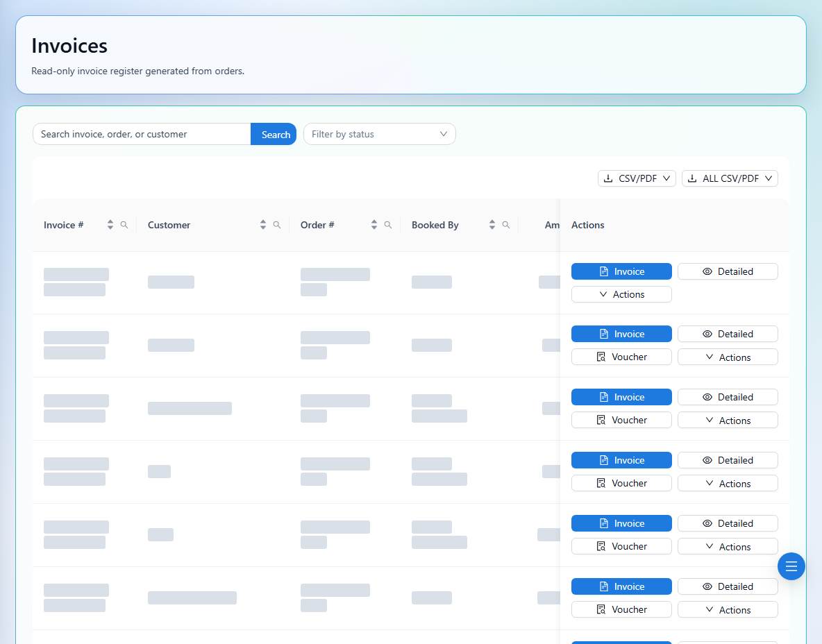View Detailed in the third row

[728, 397]
